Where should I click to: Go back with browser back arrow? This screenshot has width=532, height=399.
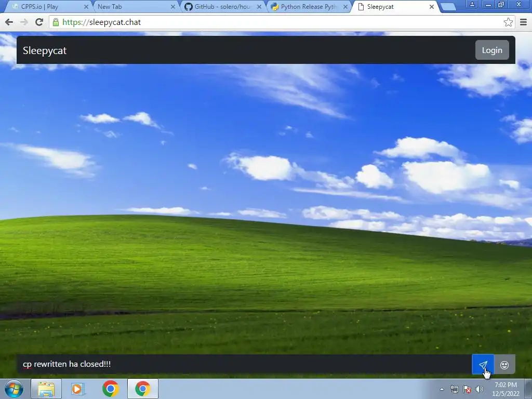9,22
